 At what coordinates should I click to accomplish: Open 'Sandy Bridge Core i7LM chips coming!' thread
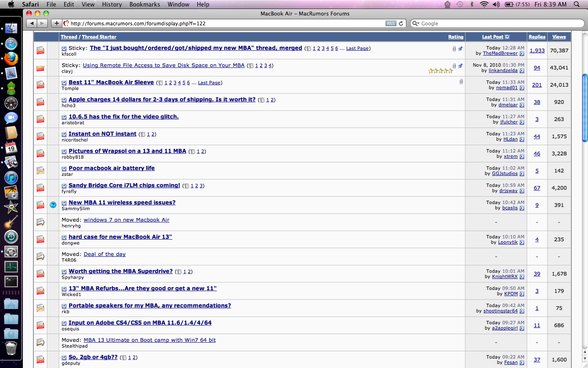click(x=124, y=185)
